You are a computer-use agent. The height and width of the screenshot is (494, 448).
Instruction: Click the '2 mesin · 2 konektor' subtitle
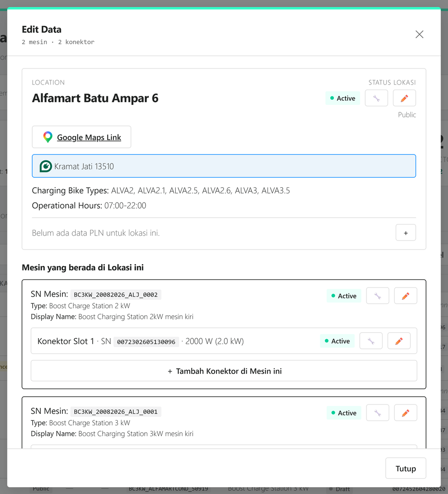click(x=58, y=42)
